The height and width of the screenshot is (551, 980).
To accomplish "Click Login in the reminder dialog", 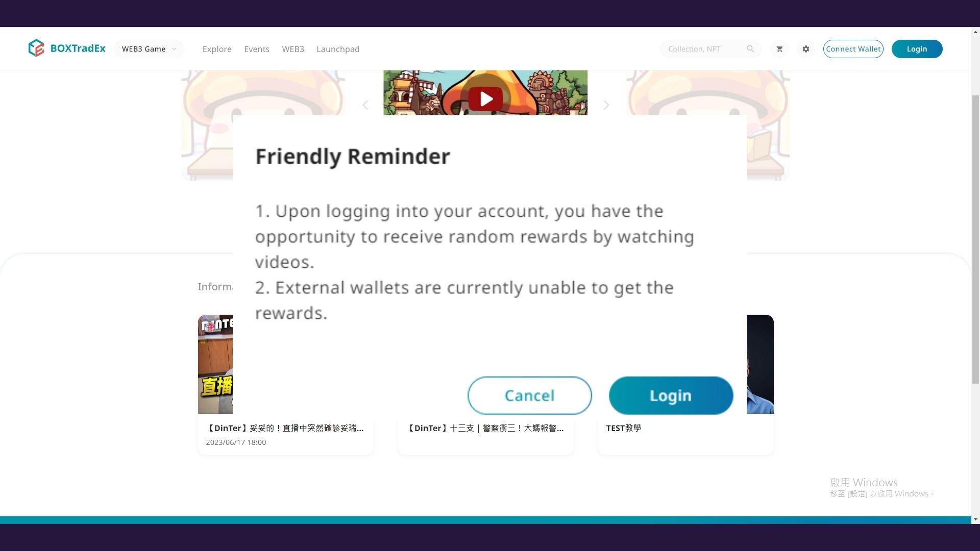I will coord(671,395).
